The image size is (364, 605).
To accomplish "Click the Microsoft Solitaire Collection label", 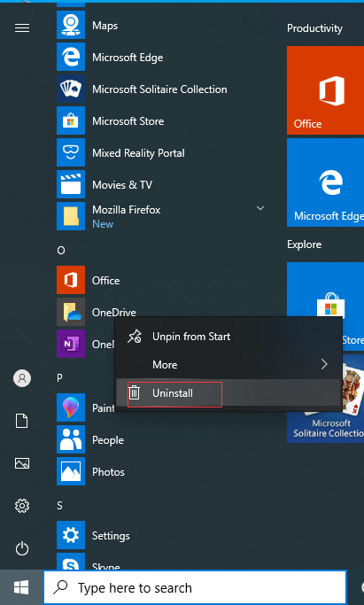I will pyautogui.click(x=159, y=89).
